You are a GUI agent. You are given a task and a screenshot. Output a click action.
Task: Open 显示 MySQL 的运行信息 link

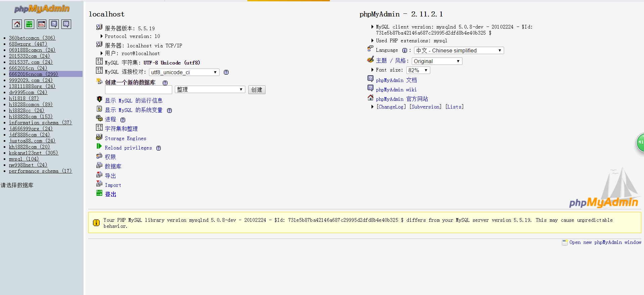click(134, 100)
